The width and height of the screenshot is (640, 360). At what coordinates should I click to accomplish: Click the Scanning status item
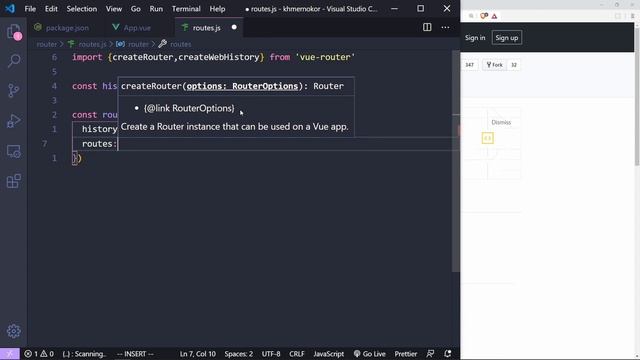click(84, 354)
